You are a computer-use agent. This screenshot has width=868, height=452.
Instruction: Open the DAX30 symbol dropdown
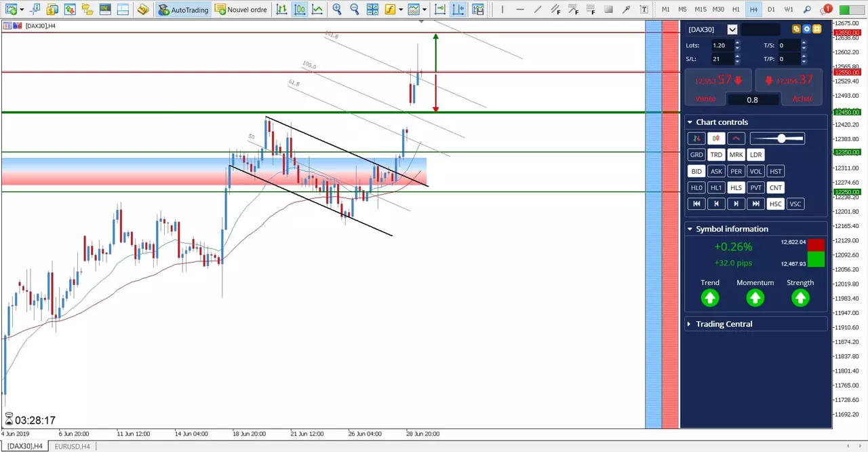click(732, 29)
